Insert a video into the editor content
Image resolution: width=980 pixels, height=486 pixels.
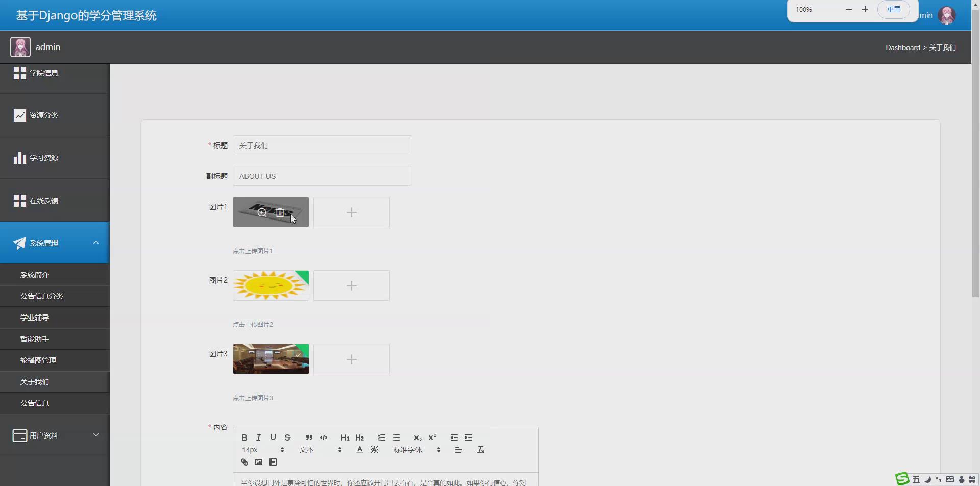pyautogui.click(x=273, y=462)
